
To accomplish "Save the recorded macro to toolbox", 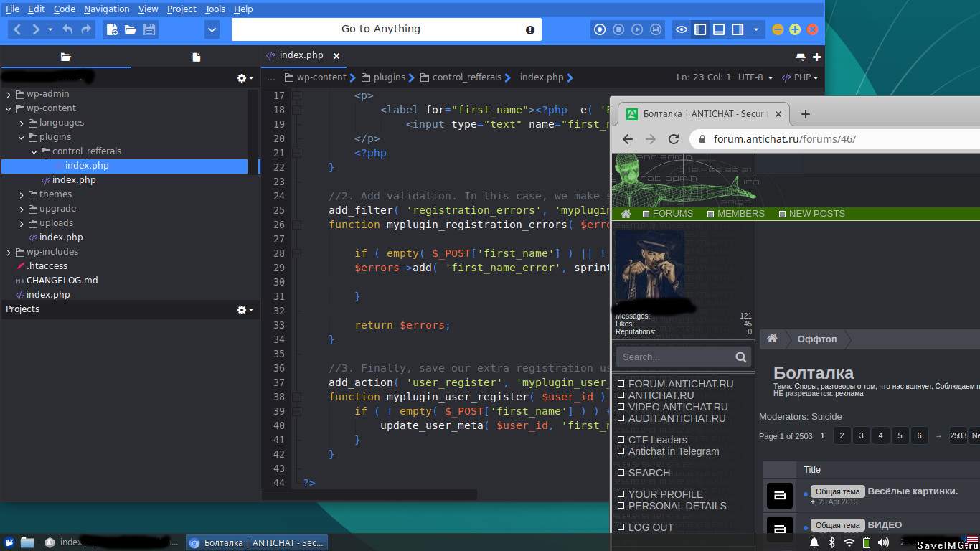I will point(656,29).
